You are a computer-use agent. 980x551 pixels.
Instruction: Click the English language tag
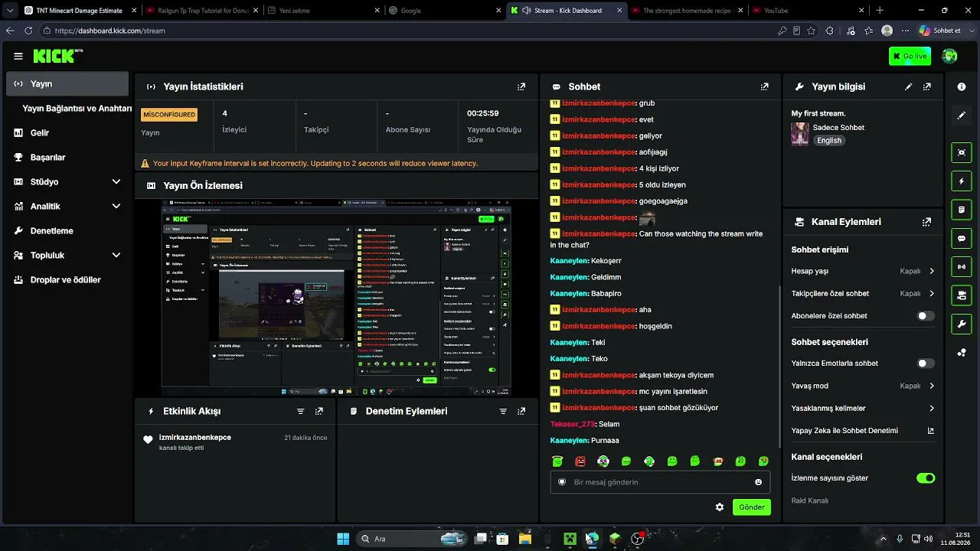tap(829, 141)
